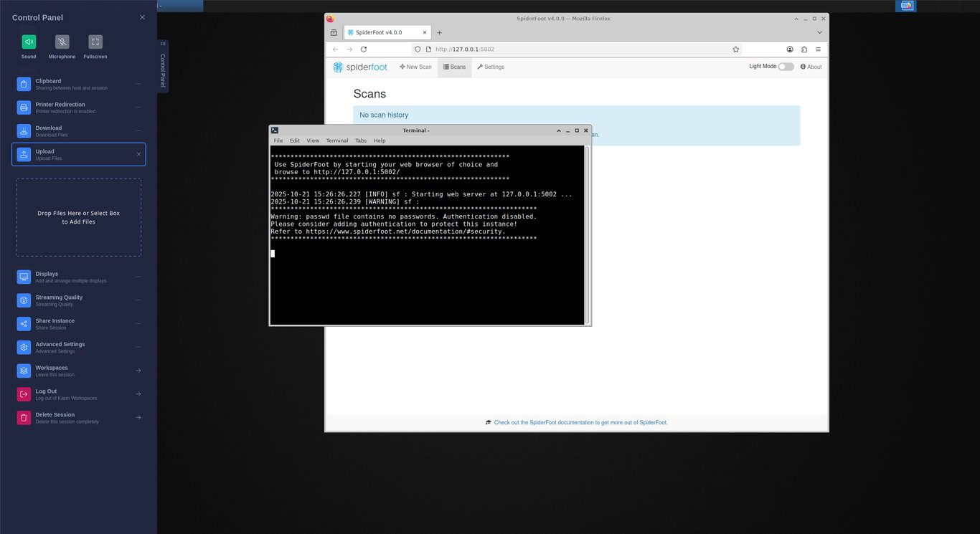The height and width of the screenshot is (534, 980).
Task: Click the tracking protection shield icon
Action: [x=418, y=49]
